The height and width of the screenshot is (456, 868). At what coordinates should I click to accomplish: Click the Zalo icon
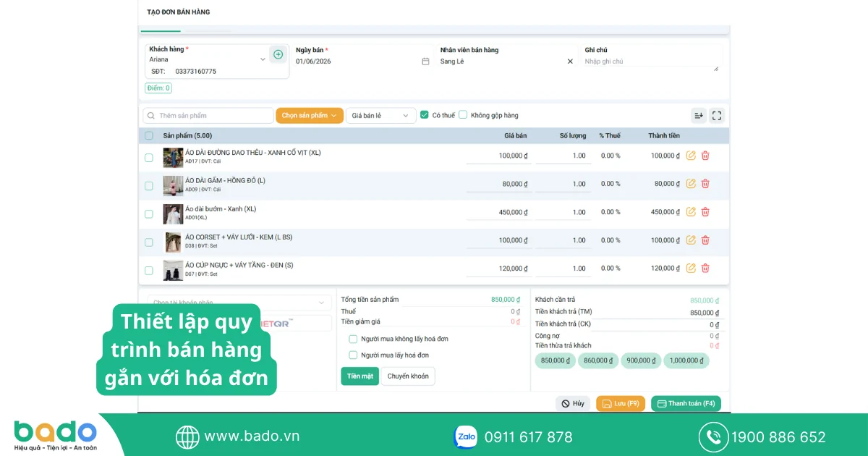tap(465, 437)
